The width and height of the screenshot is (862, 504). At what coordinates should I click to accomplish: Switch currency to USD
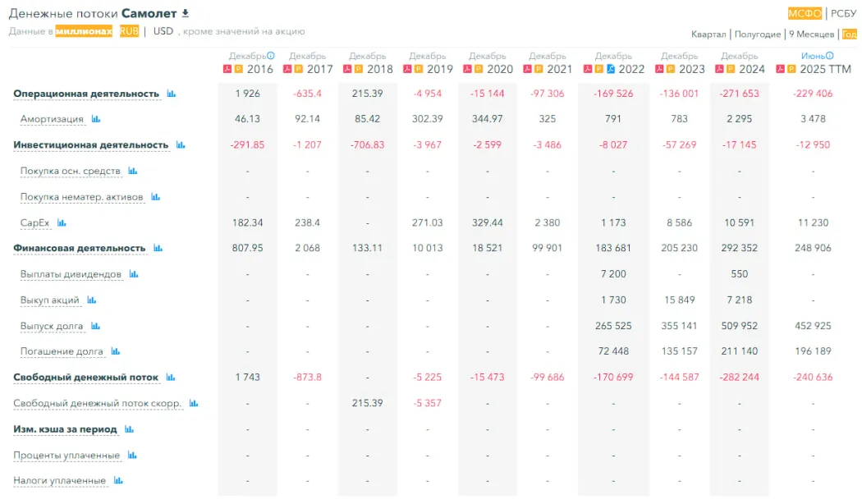pos(163,31)
